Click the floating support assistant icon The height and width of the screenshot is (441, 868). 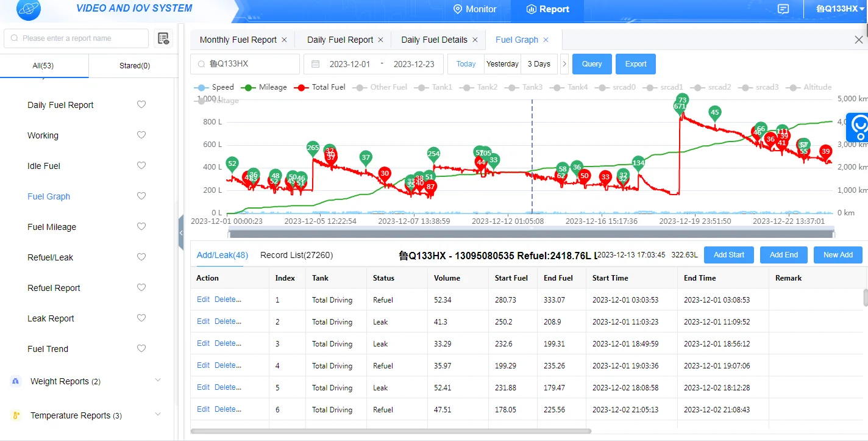tap(859, 127)
